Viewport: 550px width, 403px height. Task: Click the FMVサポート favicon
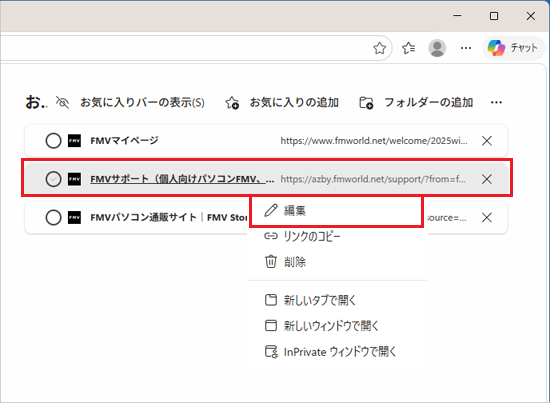(x=74, y=179)
